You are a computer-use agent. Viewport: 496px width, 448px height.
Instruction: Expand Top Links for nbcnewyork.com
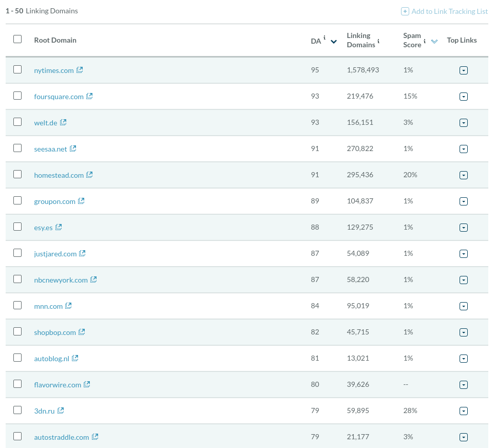tap(464, 280)
